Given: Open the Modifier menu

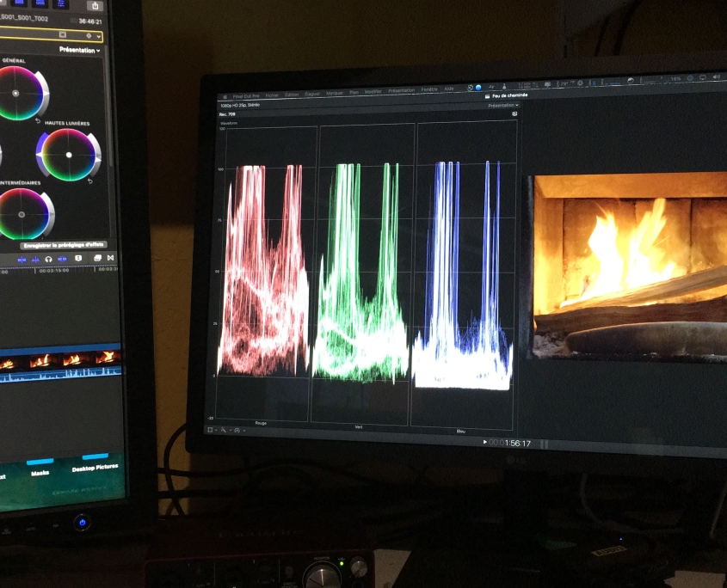Looking at the screenshot, I should coord(373,91).
